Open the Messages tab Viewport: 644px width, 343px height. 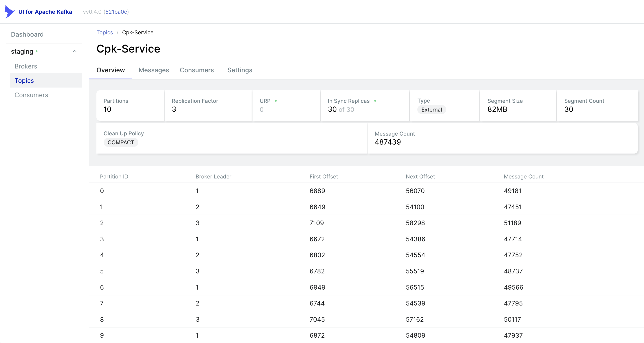click(154, 70)
